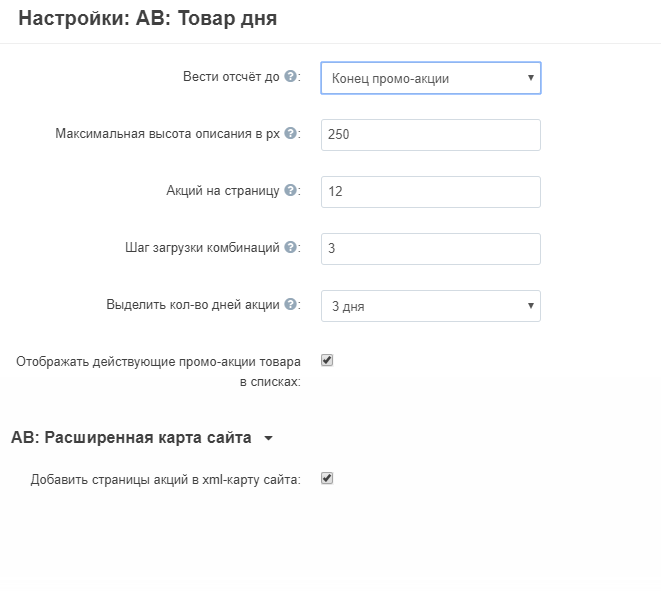Click the 'Выделить кол-во дней акции' label

193,304
